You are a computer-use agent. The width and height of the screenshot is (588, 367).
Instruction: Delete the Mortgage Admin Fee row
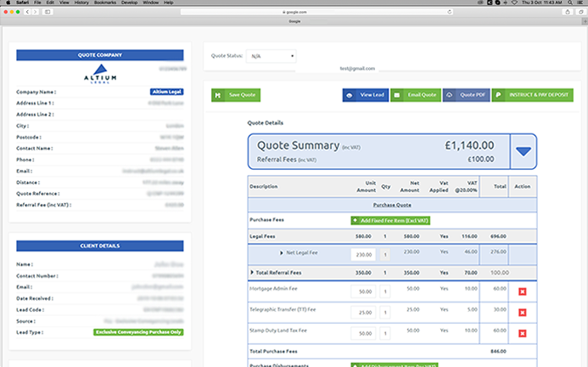pos(522,291)
